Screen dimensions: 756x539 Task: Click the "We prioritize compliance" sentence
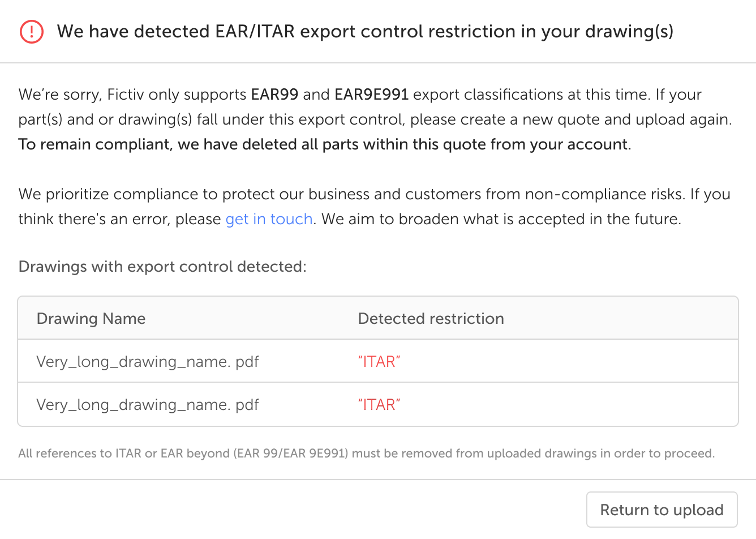tap(351, 194)
